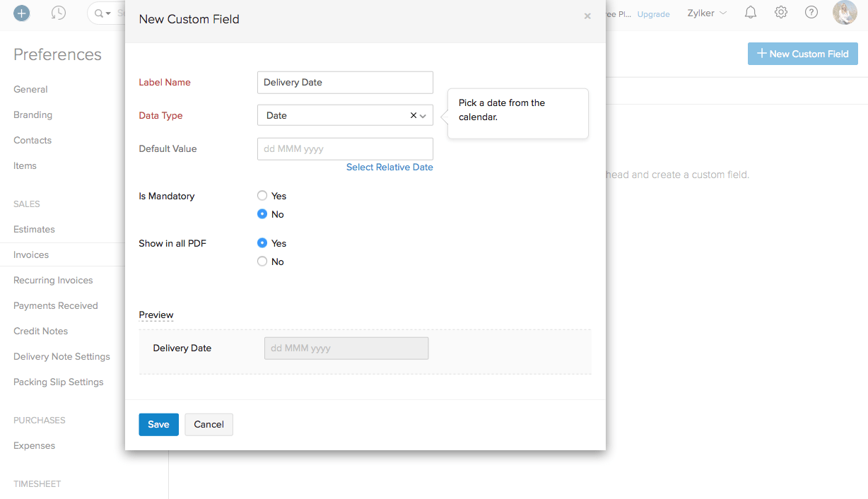Image resolution: width=868 pixels, height=499 pixels.
Task: Click the Delivery Date preview label
Action: 182,348
